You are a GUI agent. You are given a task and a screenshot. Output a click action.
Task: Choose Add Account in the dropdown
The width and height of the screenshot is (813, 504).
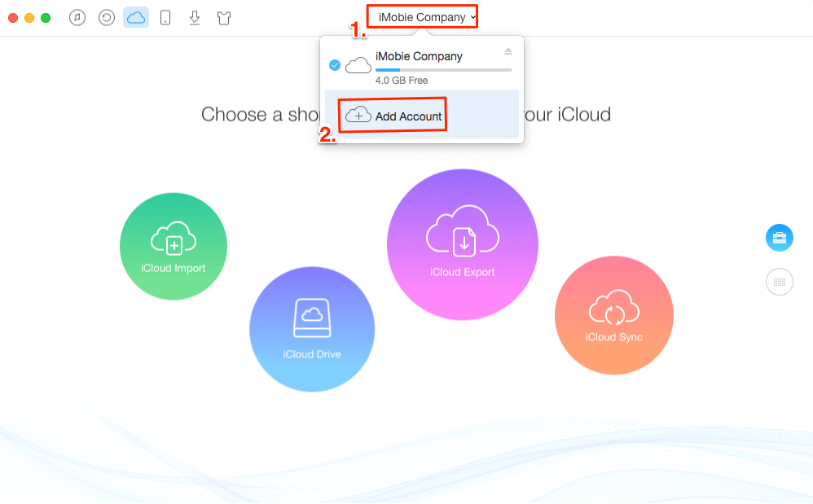(x=422, y=114)
